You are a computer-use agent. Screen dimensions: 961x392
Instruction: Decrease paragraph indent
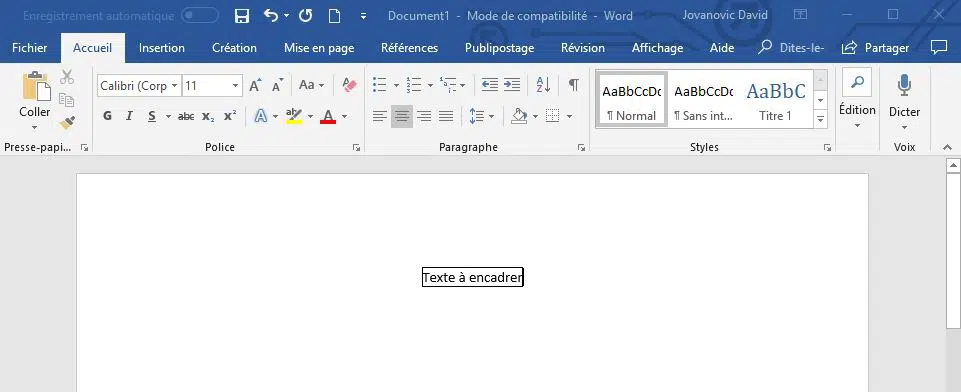490,85
